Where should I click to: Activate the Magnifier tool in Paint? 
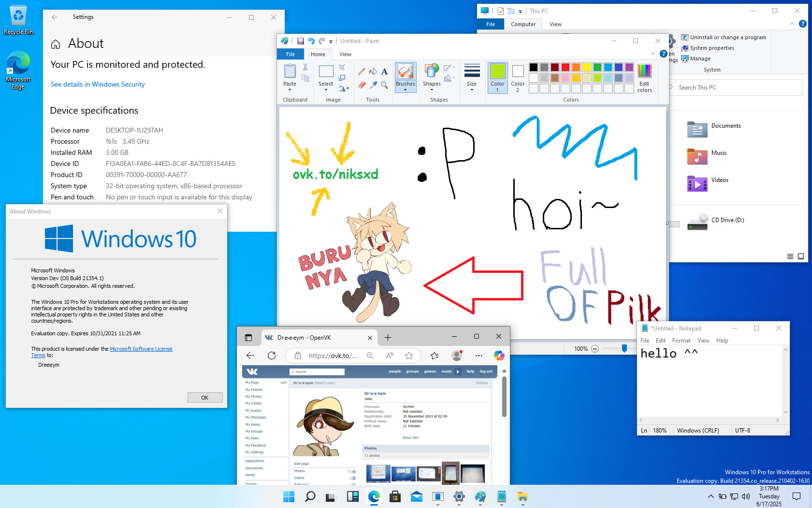384,85
